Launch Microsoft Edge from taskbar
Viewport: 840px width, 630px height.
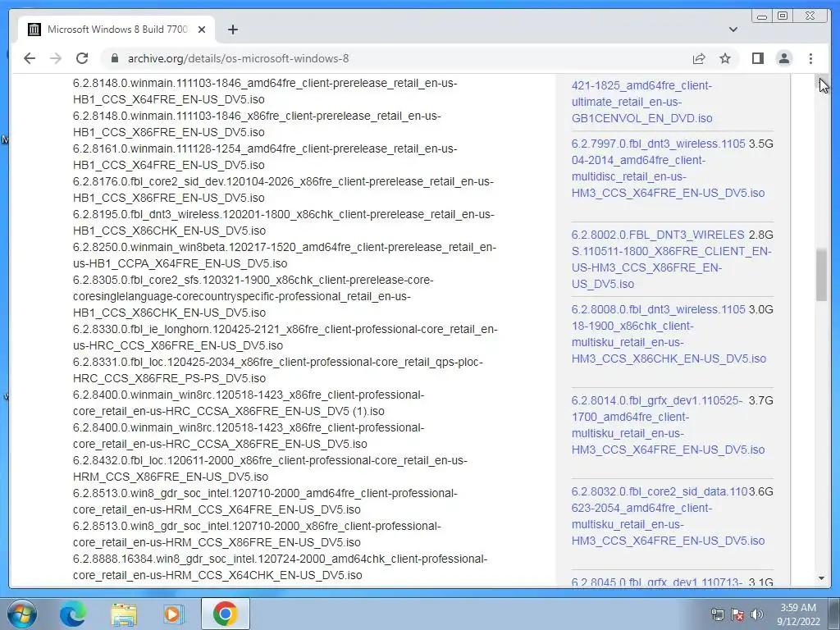72,614
